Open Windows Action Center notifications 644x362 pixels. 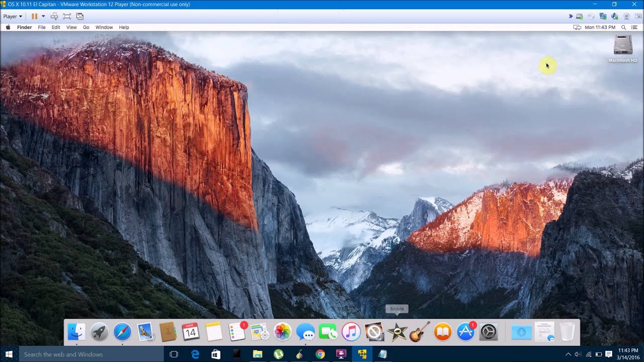tap(608, 354)
